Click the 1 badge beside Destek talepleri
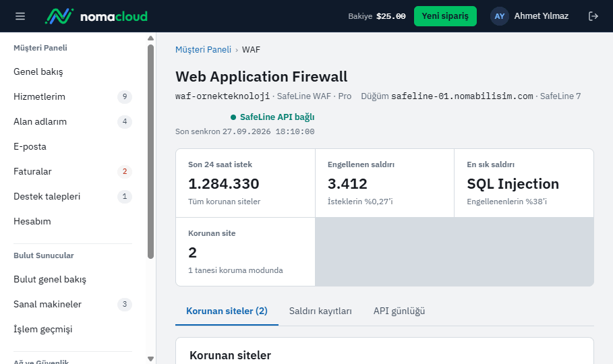613x364 pixels. pyautogui.click(x=125, y=196)
